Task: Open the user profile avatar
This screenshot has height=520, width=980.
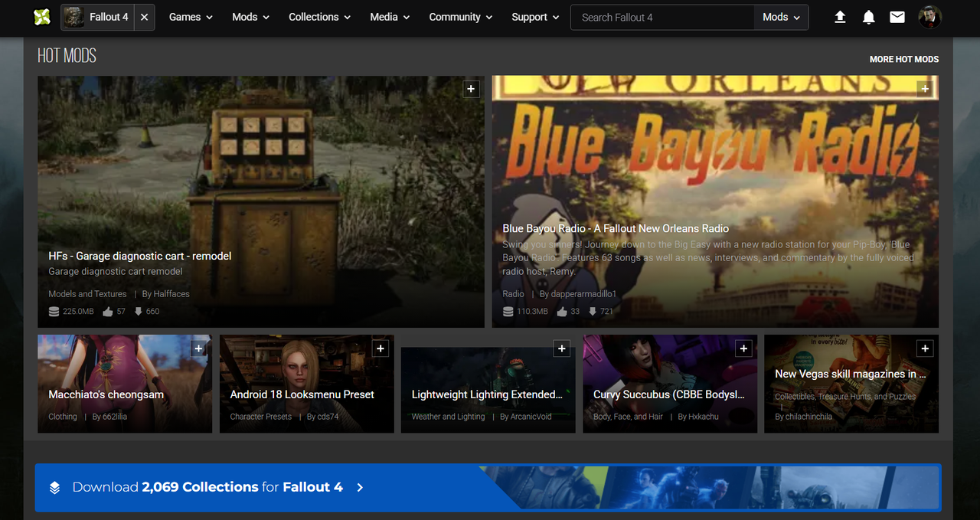Action: [x=930, y=17]
